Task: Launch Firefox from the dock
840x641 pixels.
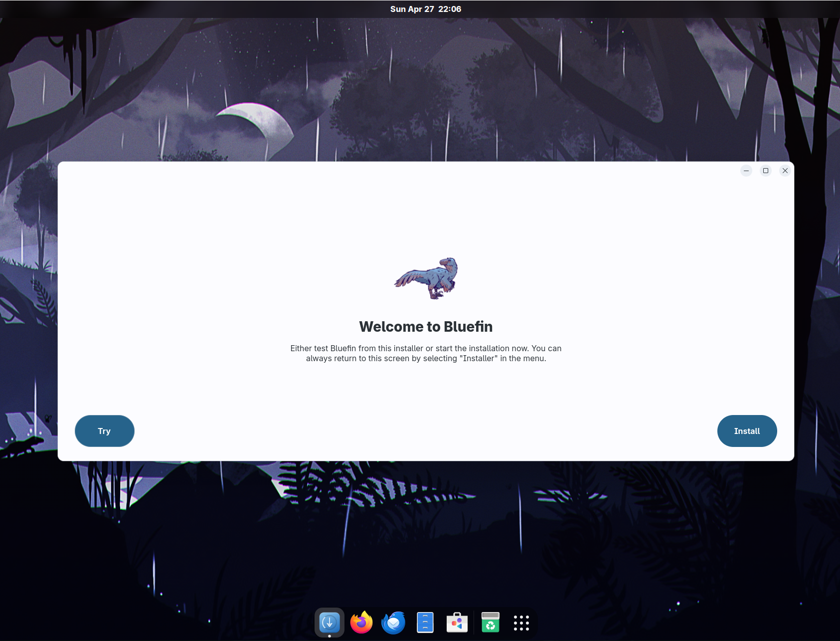Action: pos(361,623)
